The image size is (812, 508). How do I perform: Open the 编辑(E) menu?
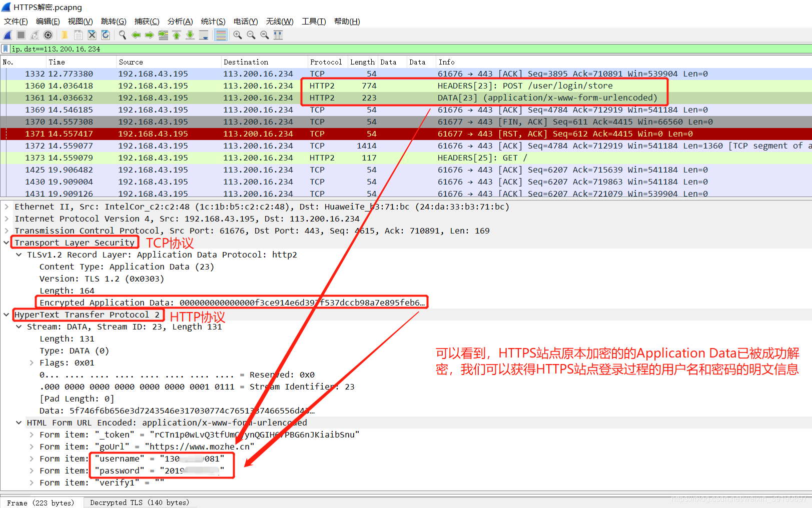[48, 21]
